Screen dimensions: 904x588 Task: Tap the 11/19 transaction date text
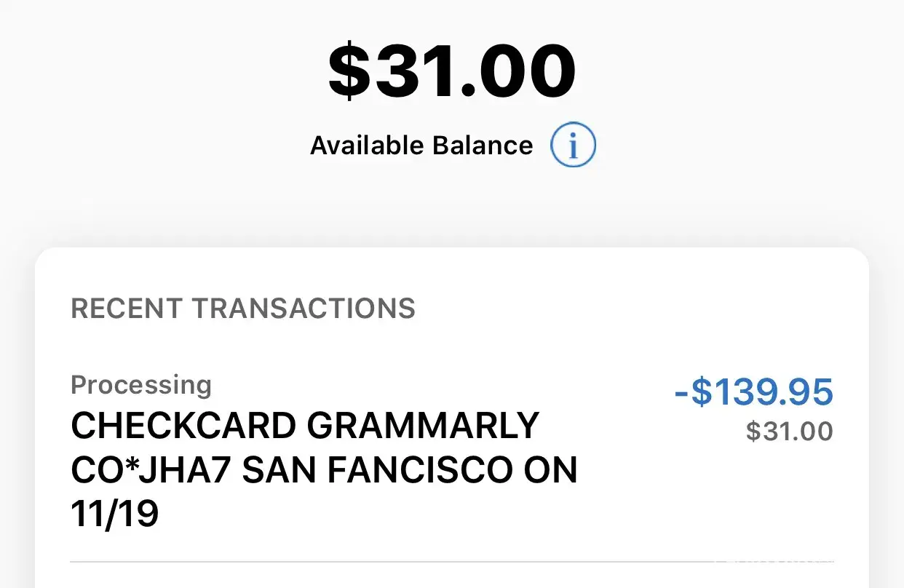click(114, 514)
